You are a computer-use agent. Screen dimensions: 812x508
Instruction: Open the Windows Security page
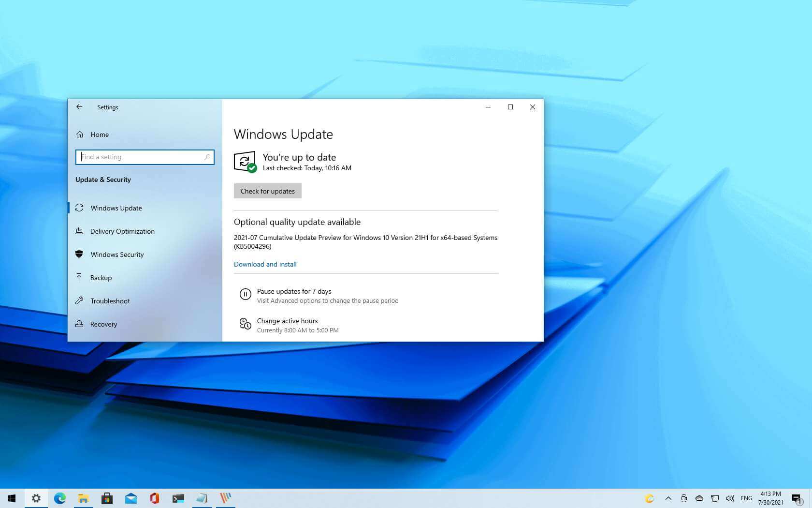(x=117, y=254)
